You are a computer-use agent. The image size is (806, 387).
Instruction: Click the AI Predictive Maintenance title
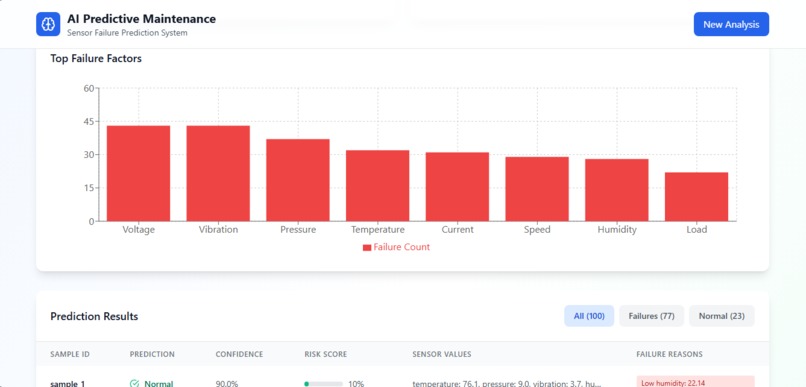coord(141,19)
